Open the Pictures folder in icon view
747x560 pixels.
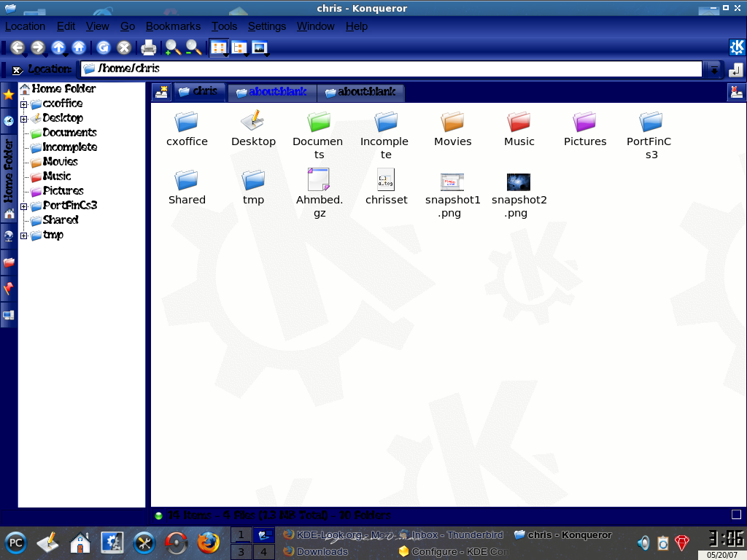pos(585,128)
